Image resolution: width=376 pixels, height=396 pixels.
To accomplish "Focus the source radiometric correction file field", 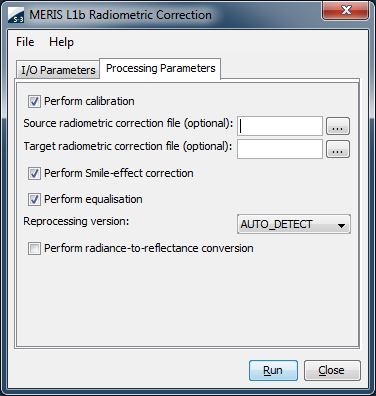I will click(280, 126).
